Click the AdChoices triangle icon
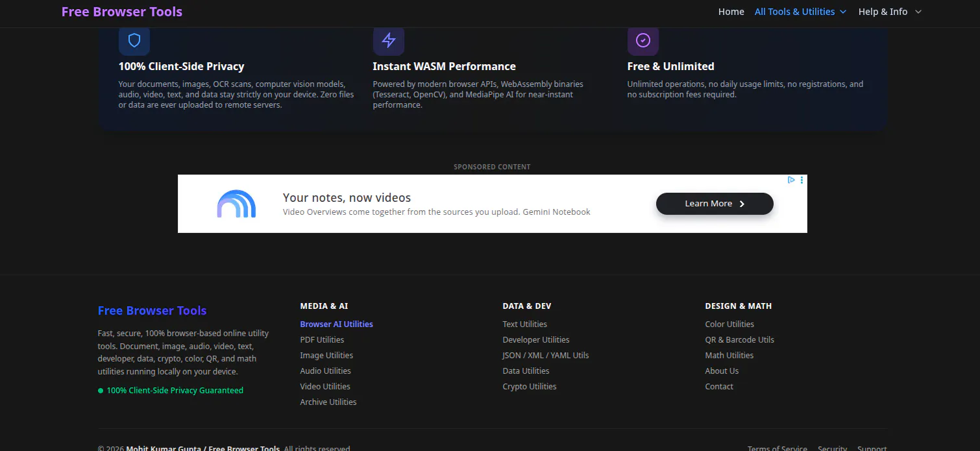This screenshot has height=451, width=980. coord(792,180)
